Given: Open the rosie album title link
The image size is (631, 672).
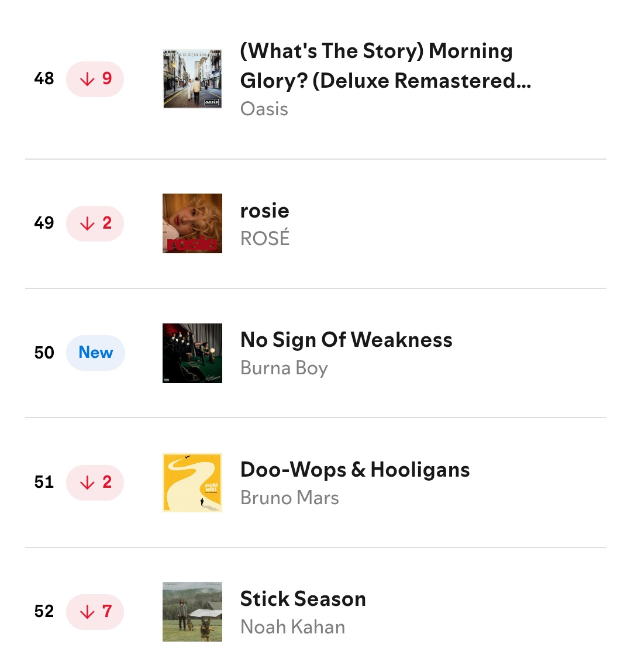Looking at the screenshot, I should tap(264, 211).
